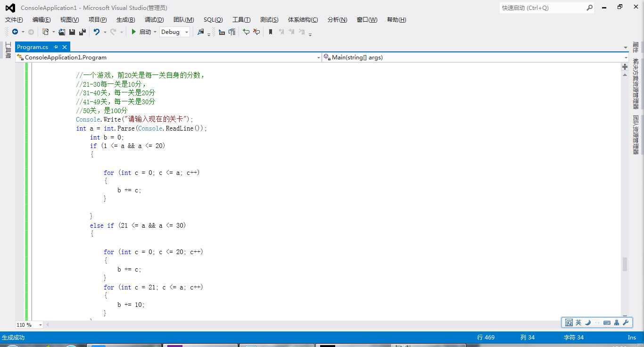Click the split editor handle above the scrollbar
The height and width of the screenshot is (347, 644).
click(x=625, y=67)
